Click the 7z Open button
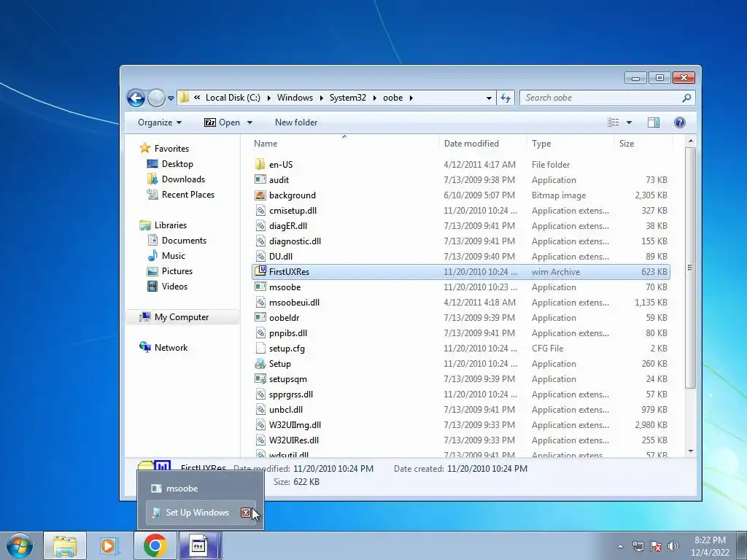The height and width of the screenshot is (560, 747). point(222,122)
